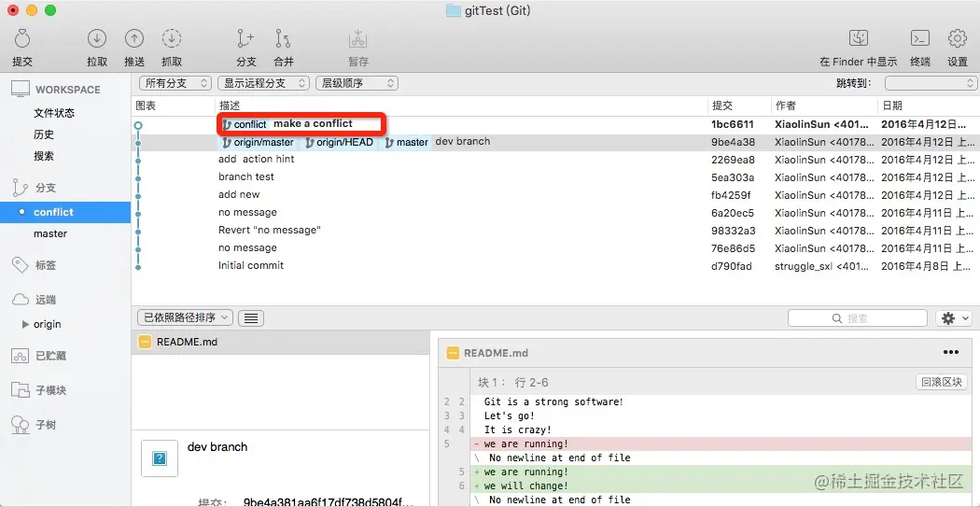Click the README.md file icon in file list
980x507 pixels.
(145, 342)
